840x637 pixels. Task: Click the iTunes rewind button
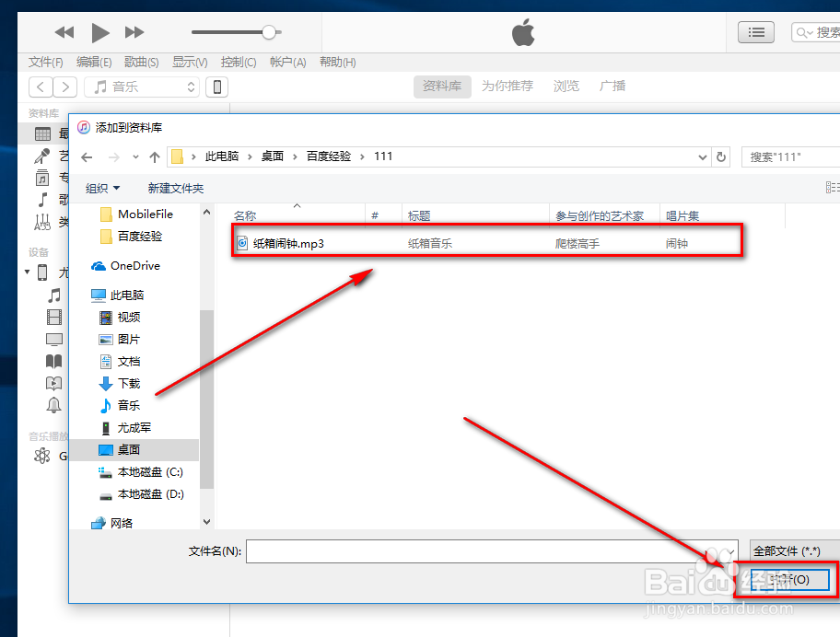(64, 32)
